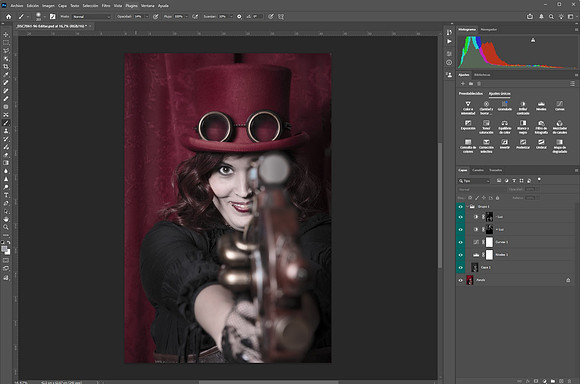
Task: Add a Brillo/contraste adjustment
Action: click(x=523, y=108)
